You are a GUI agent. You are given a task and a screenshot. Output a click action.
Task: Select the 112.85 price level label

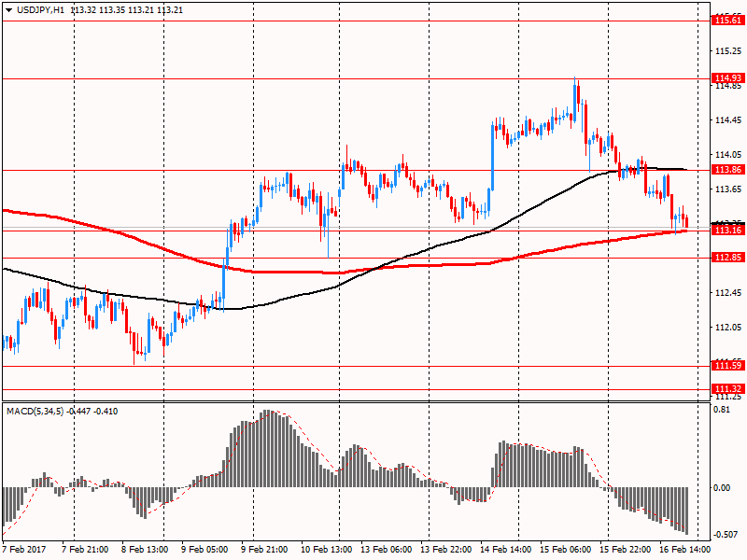tap(728, 258)
